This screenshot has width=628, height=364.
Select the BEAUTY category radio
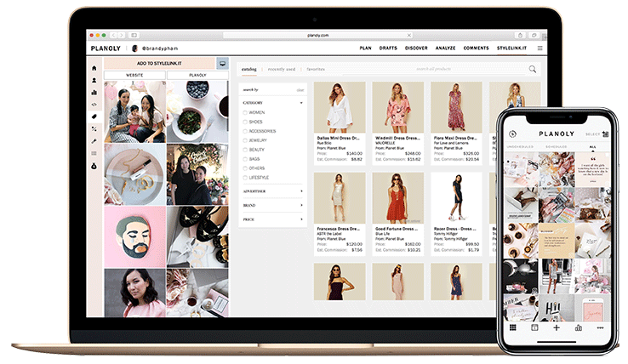pos(245,150)
